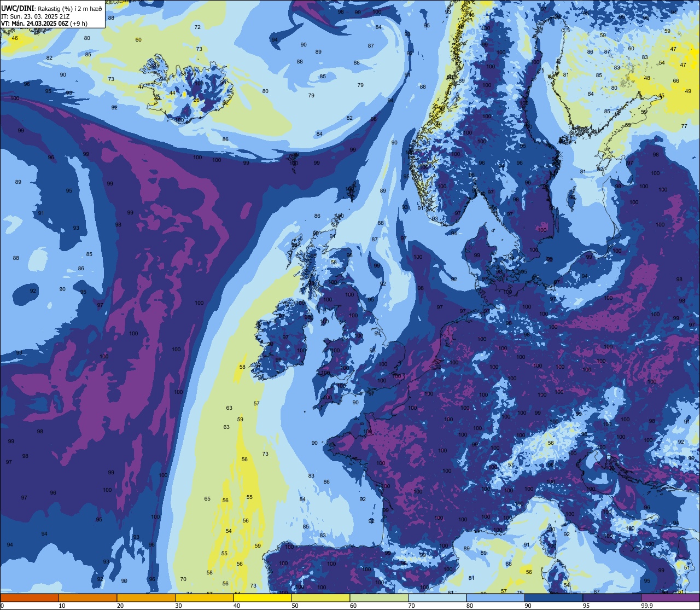This screenshot has width=700, height=610.
Task: Click the "46" value in the top-left yellow area
Action: click(x=15, y=38)
